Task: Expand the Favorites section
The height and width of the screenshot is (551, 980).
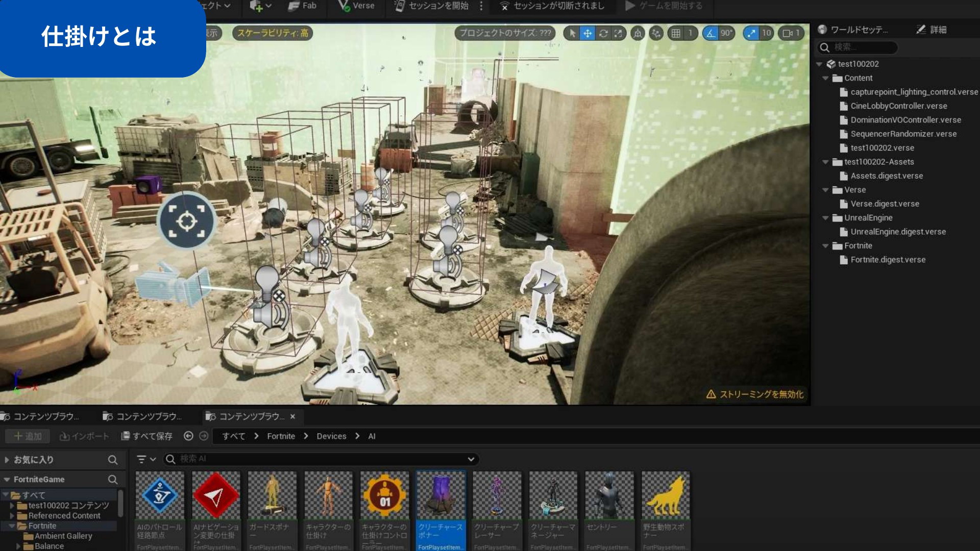Action: tap(7, 460)
